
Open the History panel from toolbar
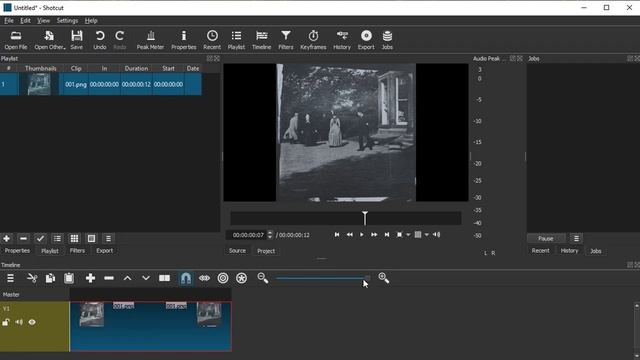coord(342,40)
